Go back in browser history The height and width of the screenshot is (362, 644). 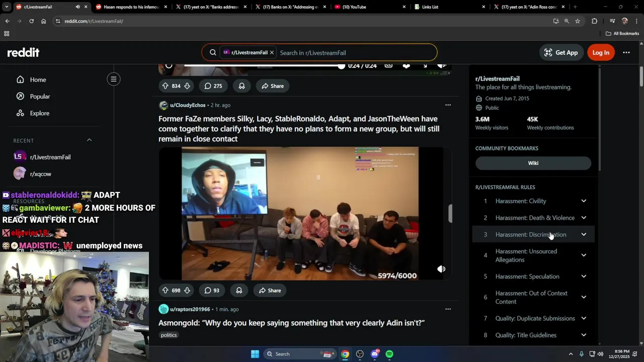click(x=7, y=21)
